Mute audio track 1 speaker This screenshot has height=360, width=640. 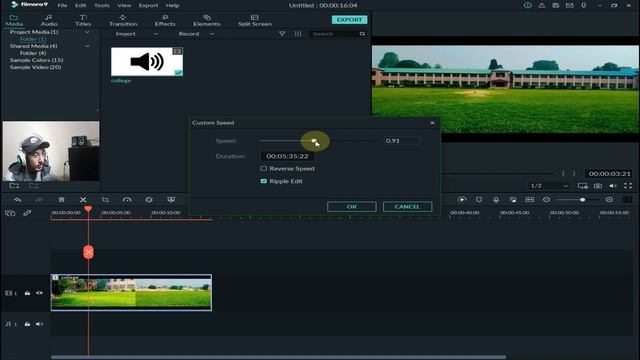(39, 324)
